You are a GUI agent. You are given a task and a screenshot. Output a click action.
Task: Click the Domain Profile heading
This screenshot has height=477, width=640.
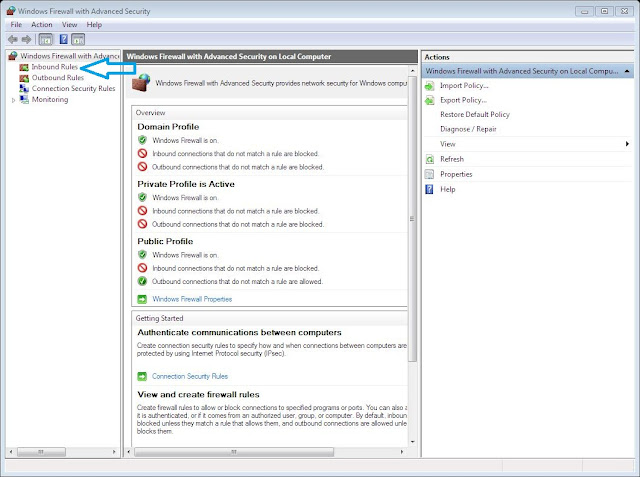pos(168,127)
